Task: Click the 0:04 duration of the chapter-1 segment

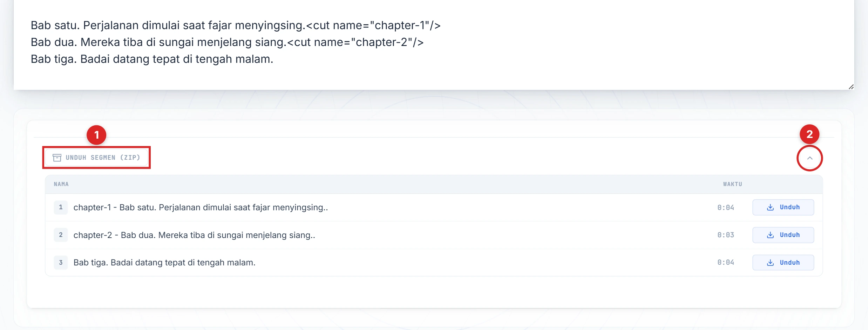Action: [725, 207]
